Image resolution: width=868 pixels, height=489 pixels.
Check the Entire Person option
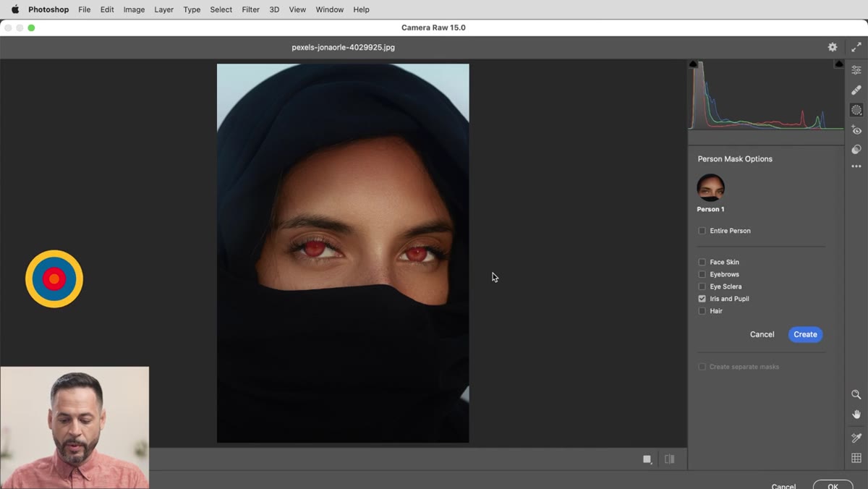[x=702, y=231]
